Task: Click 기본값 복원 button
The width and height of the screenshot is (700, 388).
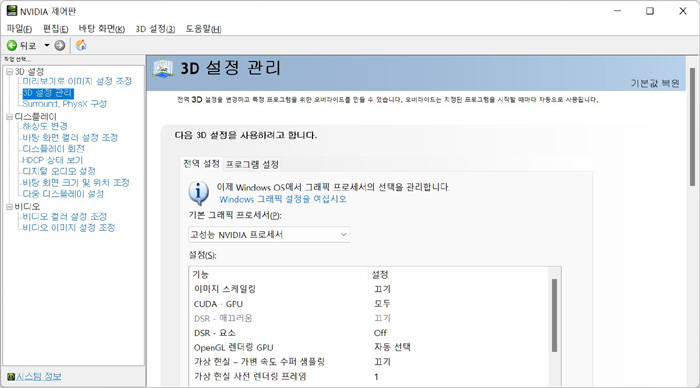Action: [x=655, y=83]
